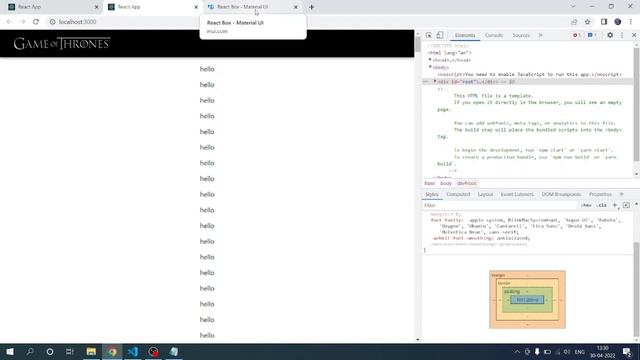Switch to first React App browser tab
The image size is (640, 360).
click(x=52, y=7)
